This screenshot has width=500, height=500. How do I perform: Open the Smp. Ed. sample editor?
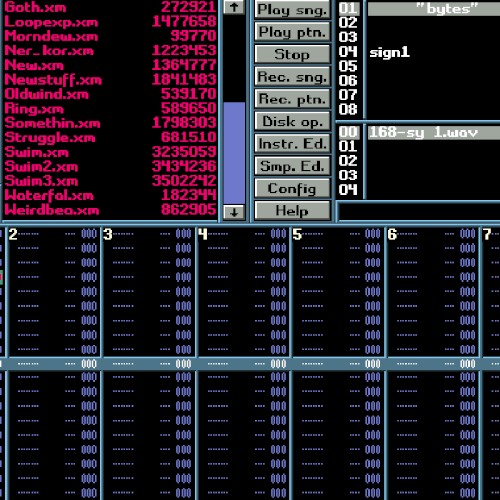[x=292, y=166]
